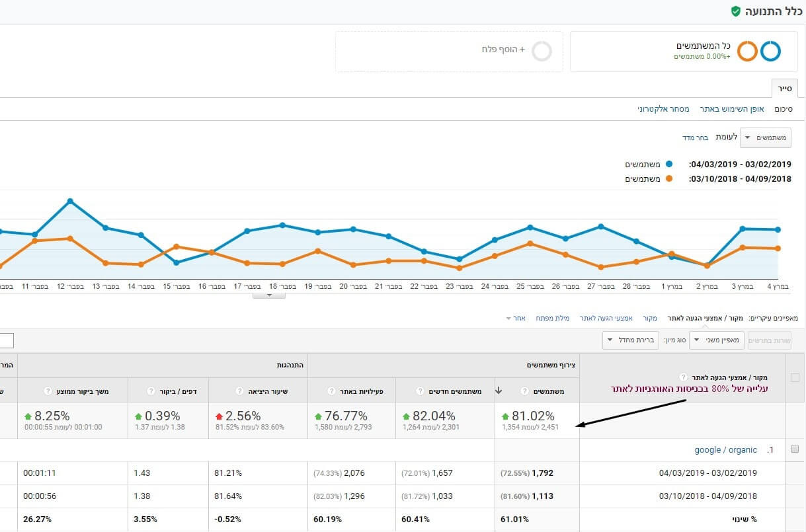Screen dimensions: 806x532
Task: Open the ברירת מחדל sort type dropdown
Action: pos(630,340)
